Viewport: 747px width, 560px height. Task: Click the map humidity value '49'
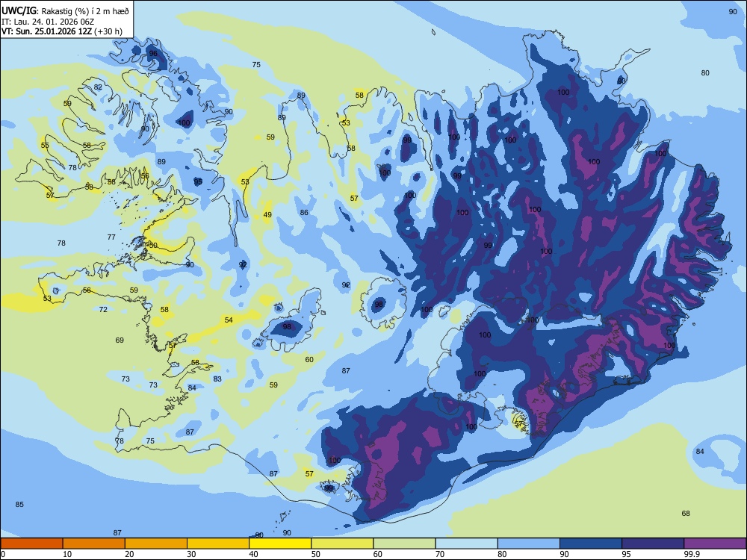[x=267, y=215]
